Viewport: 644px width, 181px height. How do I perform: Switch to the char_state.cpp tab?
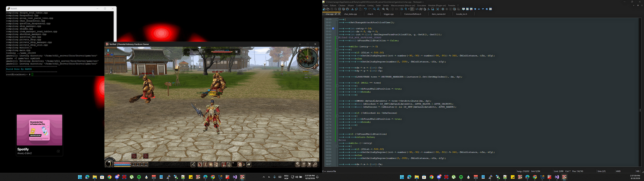(x=350, y=14)
